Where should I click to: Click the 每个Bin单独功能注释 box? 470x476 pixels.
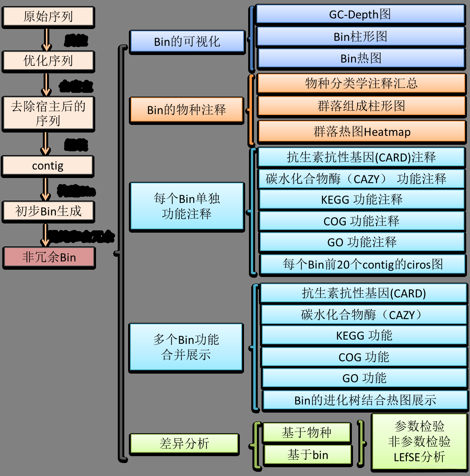[x=187, y=206]
